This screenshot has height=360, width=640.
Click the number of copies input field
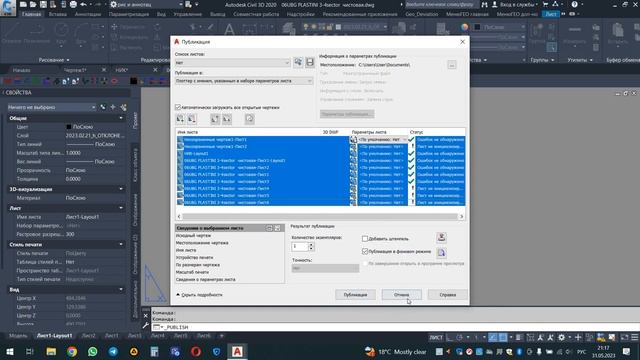coord(300,246)
